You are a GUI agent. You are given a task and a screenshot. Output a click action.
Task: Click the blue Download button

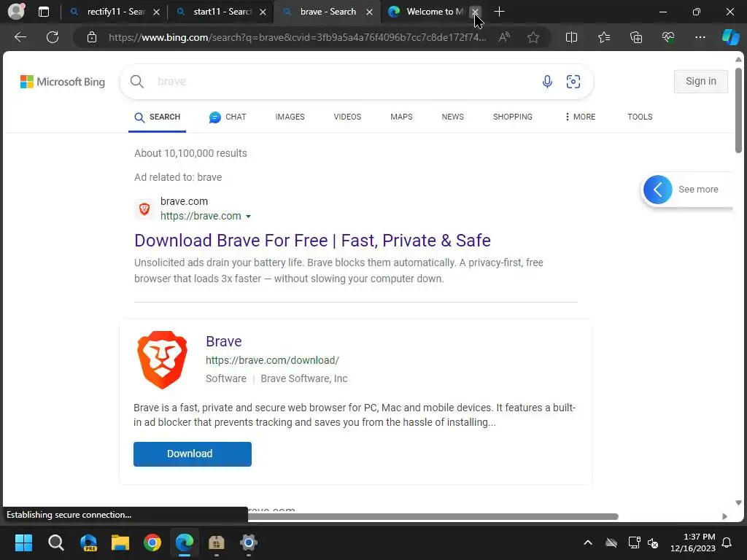[193, 454]
